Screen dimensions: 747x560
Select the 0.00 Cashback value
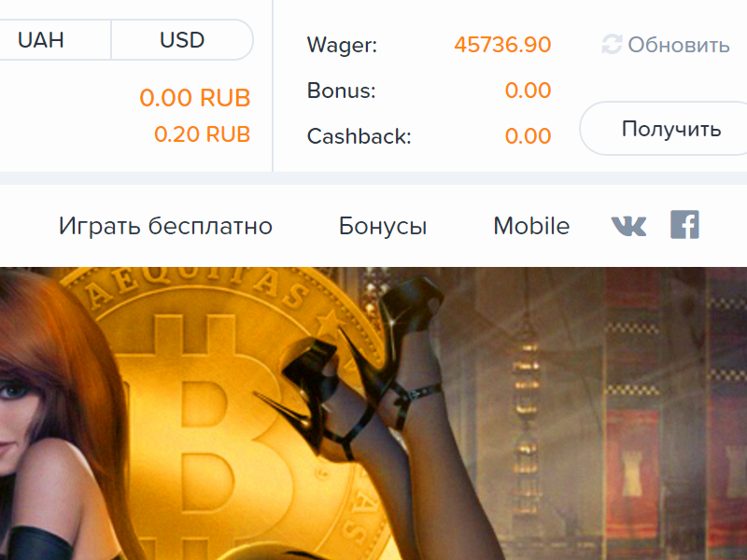[528, 135]
